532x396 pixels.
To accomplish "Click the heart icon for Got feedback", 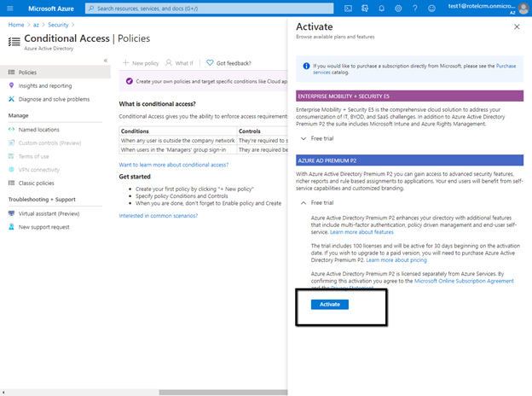I will click(x=210, y=63).
